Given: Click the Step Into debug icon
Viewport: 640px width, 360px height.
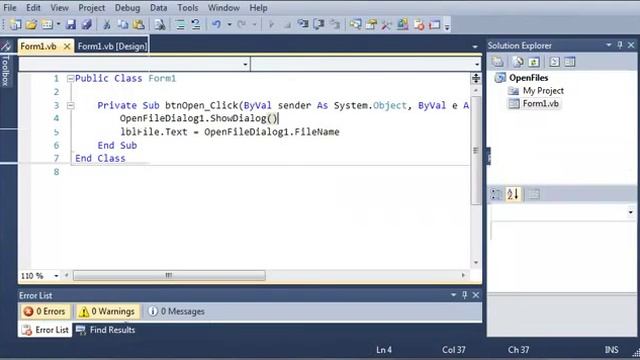Looking at the screenshot, I should point(302,24).
